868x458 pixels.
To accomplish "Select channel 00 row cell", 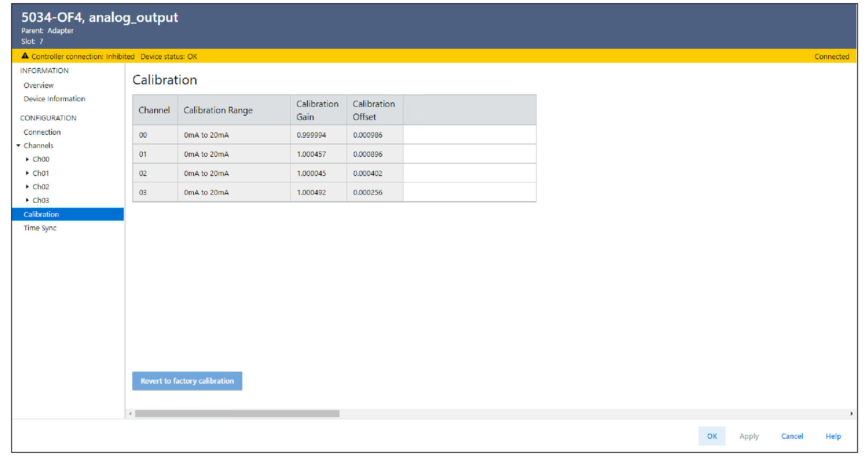I will [155, 135].
